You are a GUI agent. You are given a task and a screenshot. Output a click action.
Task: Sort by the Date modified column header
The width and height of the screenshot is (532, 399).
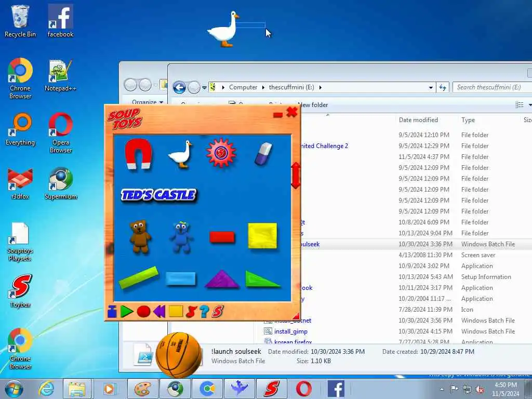[418, 120]
